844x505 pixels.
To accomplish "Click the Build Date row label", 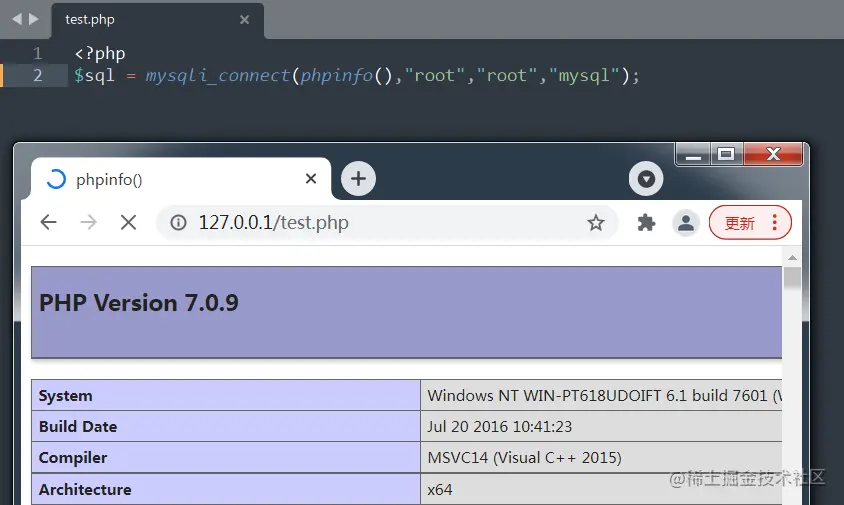I will pos(78,427).
